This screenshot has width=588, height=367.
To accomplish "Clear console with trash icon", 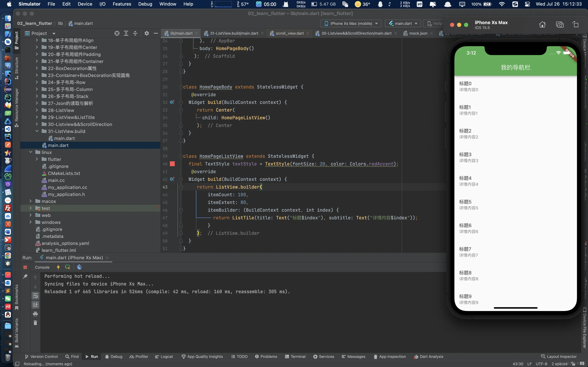I will coord(35,323).
